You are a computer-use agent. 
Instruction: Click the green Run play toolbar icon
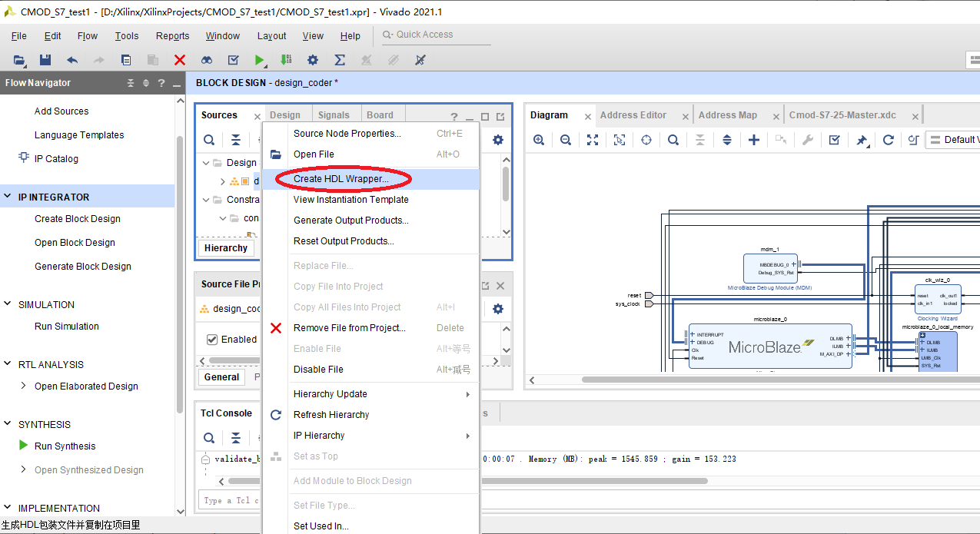260,60
